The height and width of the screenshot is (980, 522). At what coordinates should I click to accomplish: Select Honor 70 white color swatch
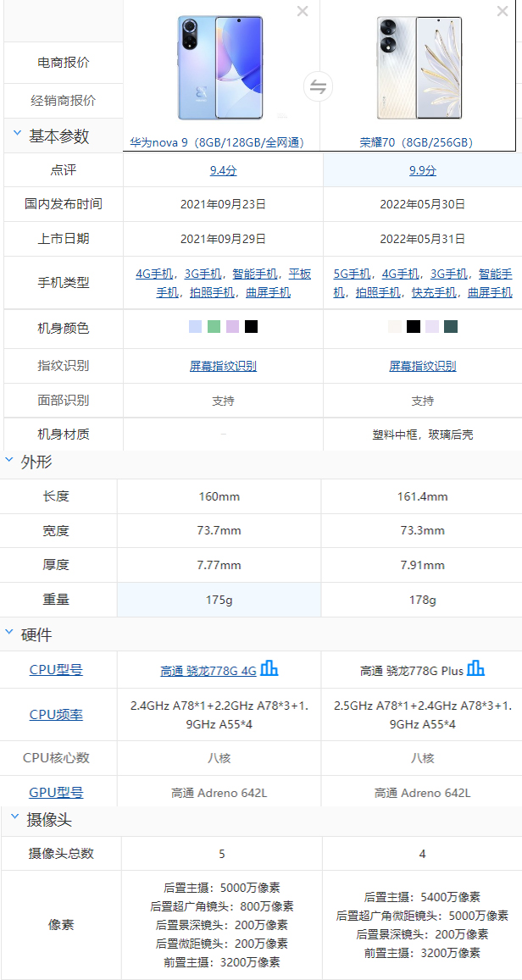click(x=395, y=326)
